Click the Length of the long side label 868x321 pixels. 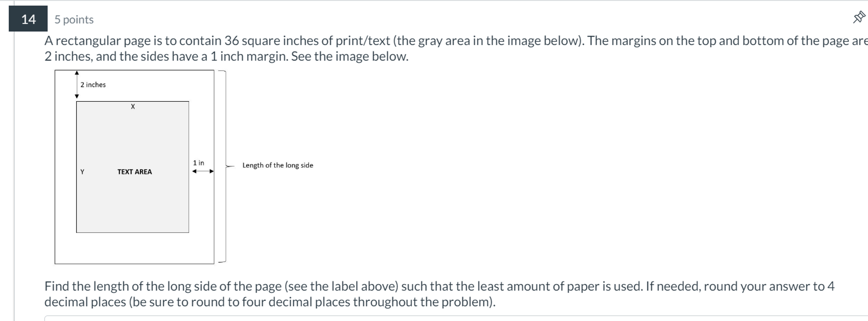click(277, 165)
